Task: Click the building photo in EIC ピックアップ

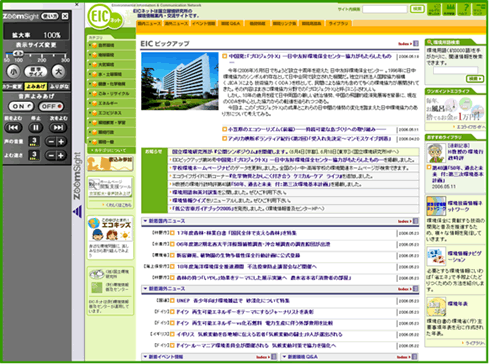Action: pyautogui.click(x=180, y=81)
